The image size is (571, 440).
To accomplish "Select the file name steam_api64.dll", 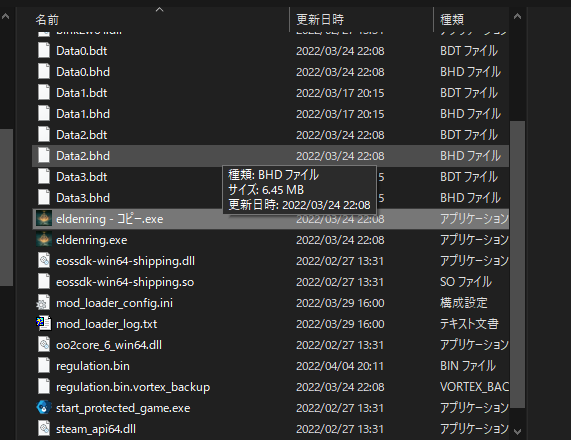I will [x=96, y=429].
